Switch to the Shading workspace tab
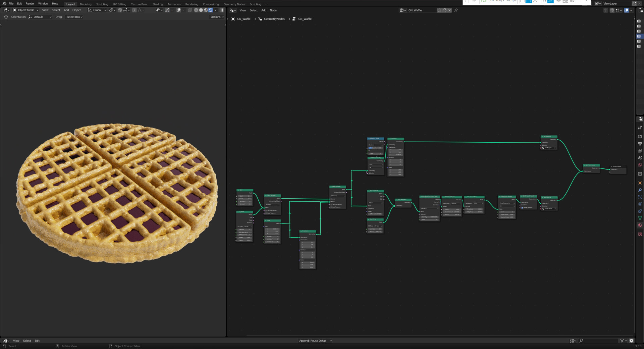 coord(157,4)
